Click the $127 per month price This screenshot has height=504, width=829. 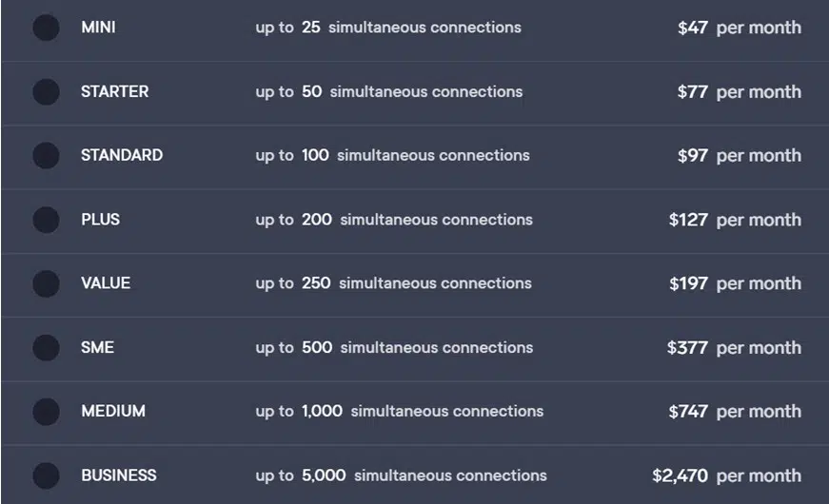click(735, 220)
